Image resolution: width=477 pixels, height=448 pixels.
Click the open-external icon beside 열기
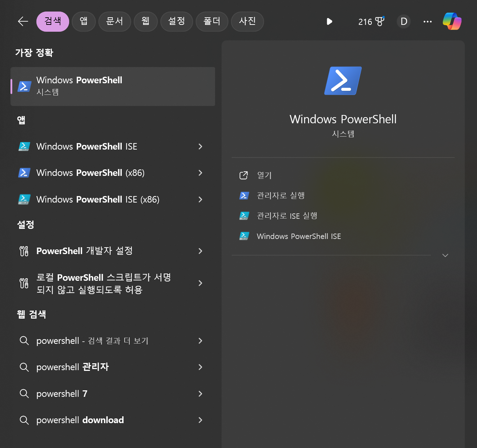244,175
